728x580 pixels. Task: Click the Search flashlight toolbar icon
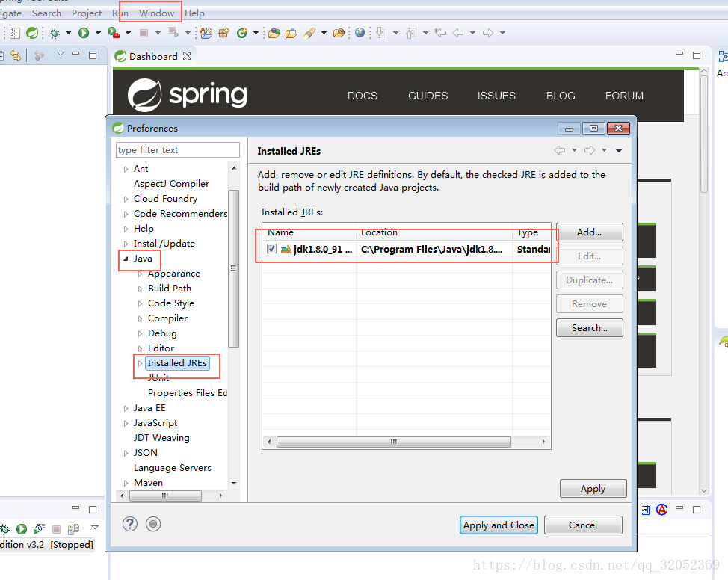tap(309, 33)
